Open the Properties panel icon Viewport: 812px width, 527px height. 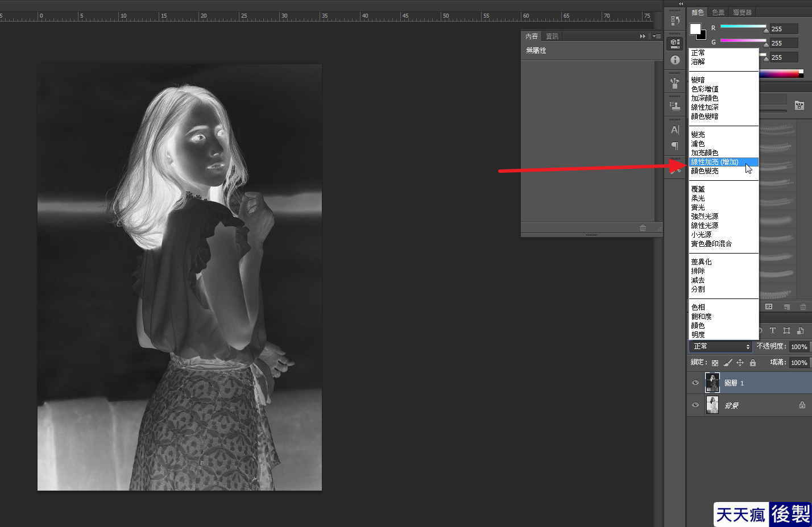click(675, 43)
